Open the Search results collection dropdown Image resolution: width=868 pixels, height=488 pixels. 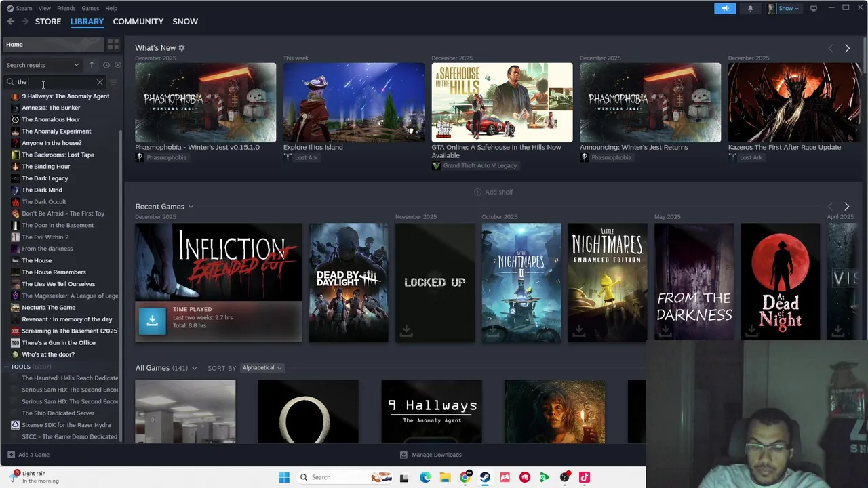point(43,65)
